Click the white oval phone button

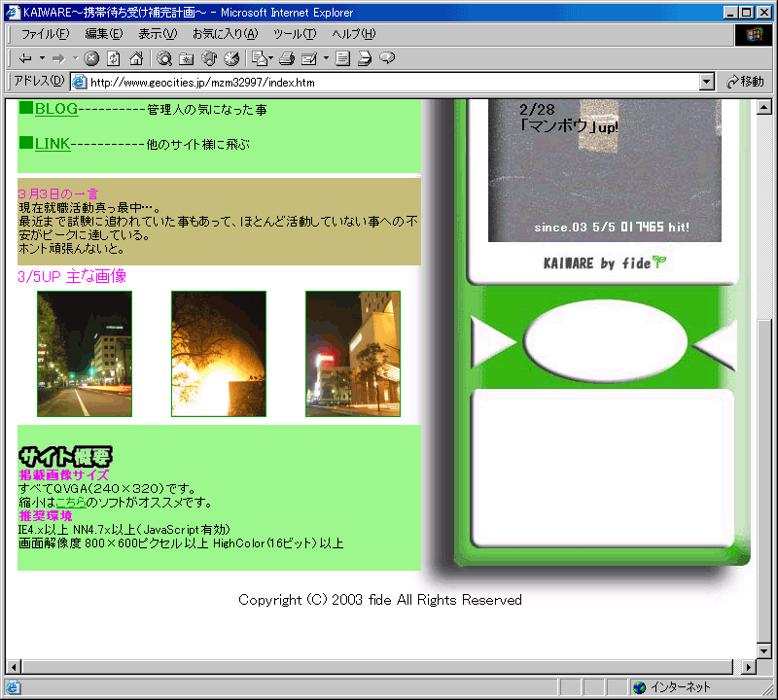(x=605, y=341)
